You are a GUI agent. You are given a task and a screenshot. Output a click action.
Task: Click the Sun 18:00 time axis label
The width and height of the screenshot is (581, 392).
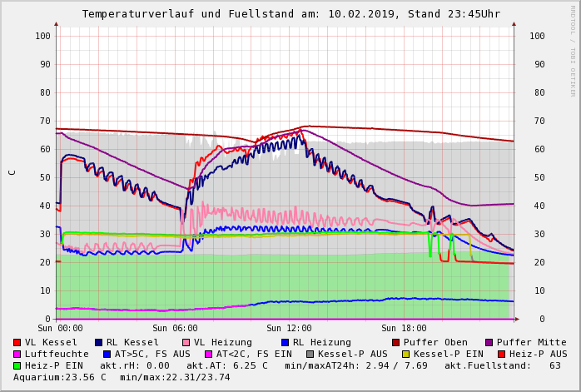pyautogui.click(x=404, y=328)
